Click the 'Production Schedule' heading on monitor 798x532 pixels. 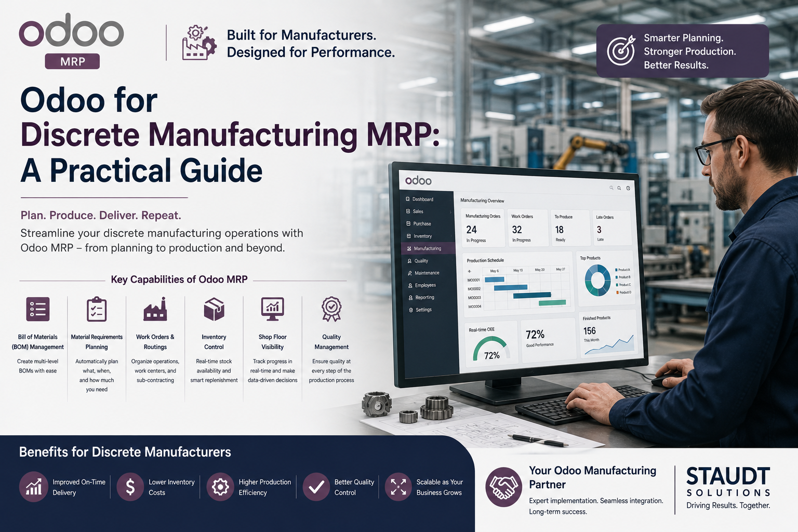pos(485,260)
